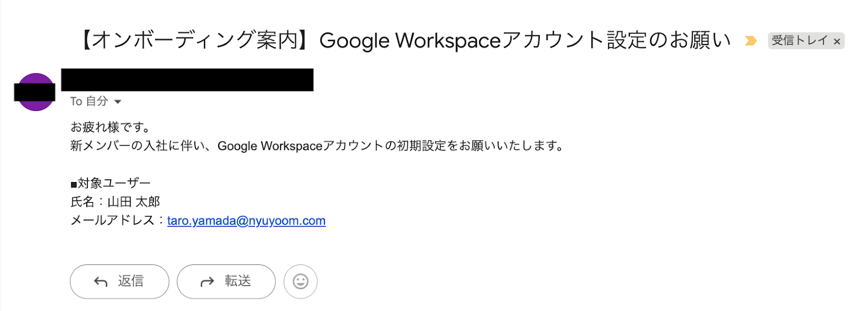Open the taro.yamada@nyuyoom.com email link
Viewport: 868px width, 311px height.
(x=246, y=221)
